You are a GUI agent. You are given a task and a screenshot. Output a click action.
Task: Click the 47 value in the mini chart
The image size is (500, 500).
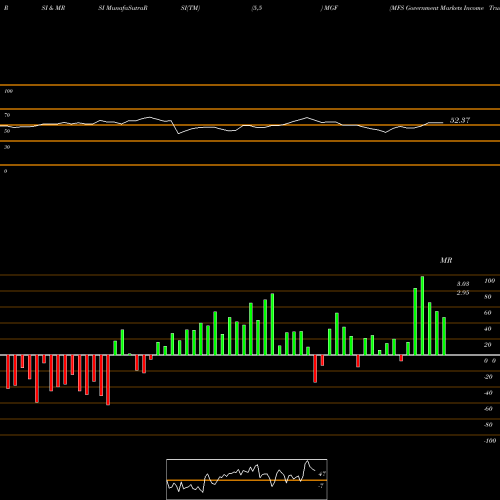click(x=322, y=474)
